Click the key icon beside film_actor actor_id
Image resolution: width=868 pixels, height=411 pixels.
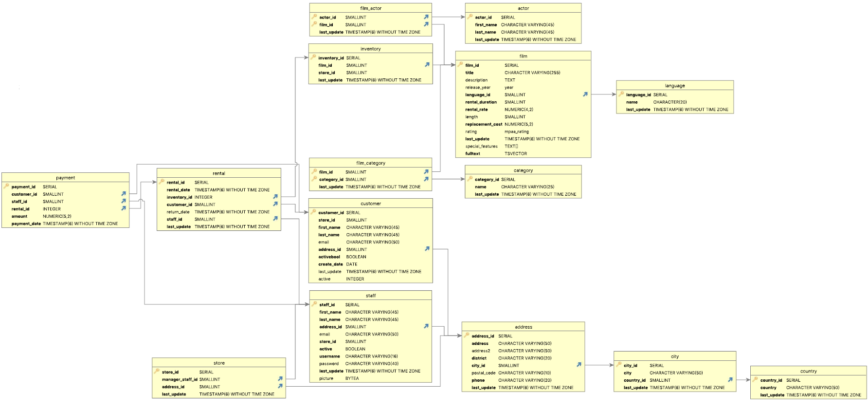tap(314, 17)
